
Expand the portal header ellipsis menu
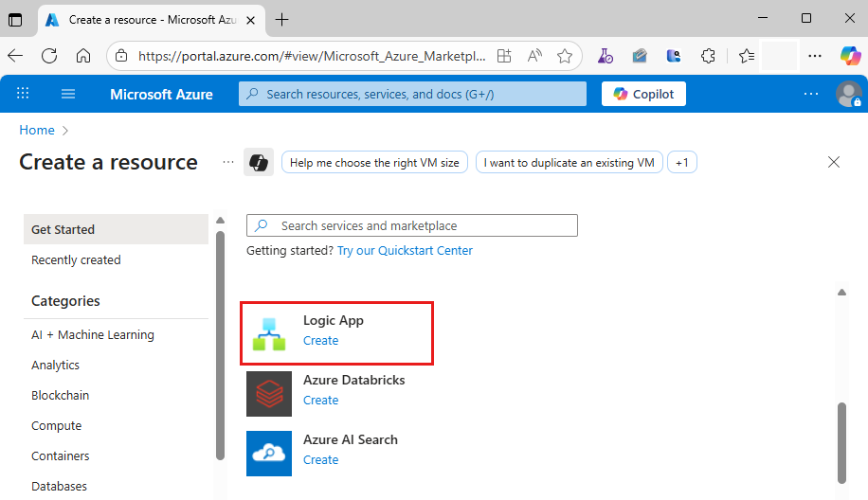(x=811, y=94)
